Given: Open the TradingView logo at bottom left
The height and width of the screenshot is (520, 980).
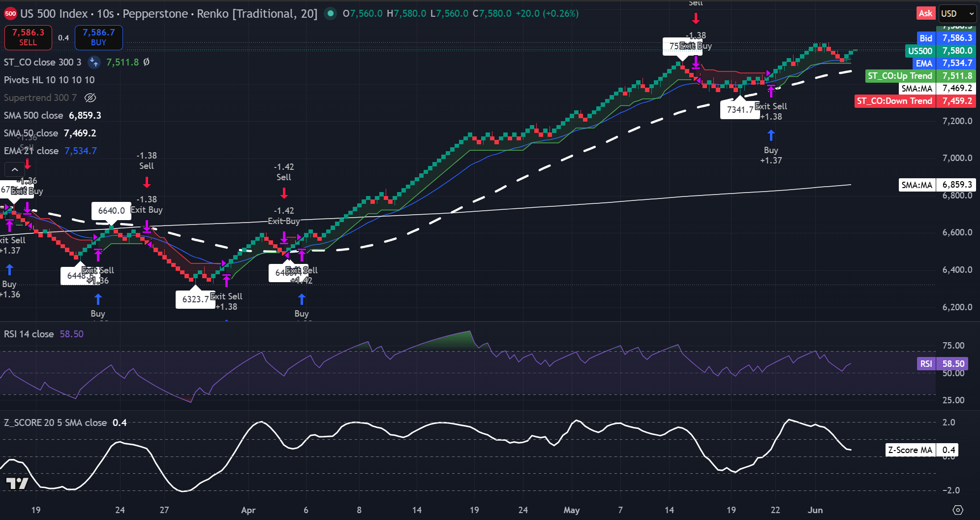Looking at the screenshot, I should tap(17, 483).
